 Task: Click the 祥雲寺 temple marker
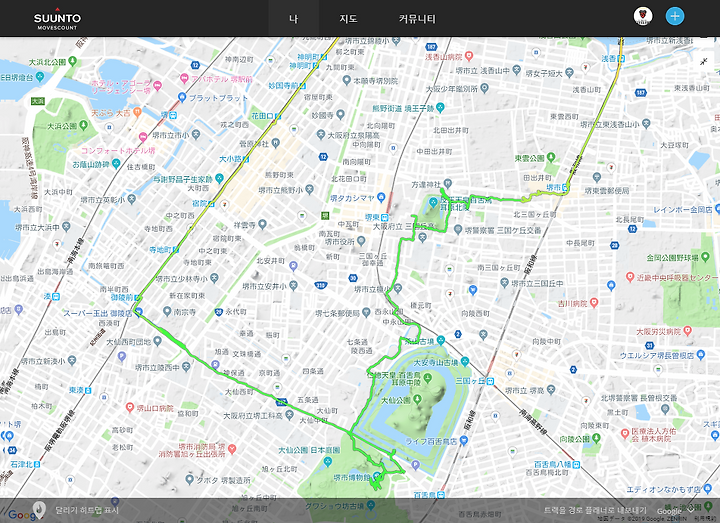point(262,224)
